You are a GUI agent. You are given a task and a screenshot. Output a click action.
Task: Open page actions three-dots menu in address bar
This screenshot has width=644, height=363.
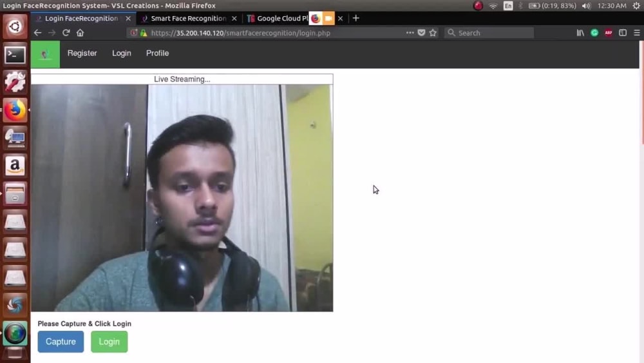(x=410, y=33)
